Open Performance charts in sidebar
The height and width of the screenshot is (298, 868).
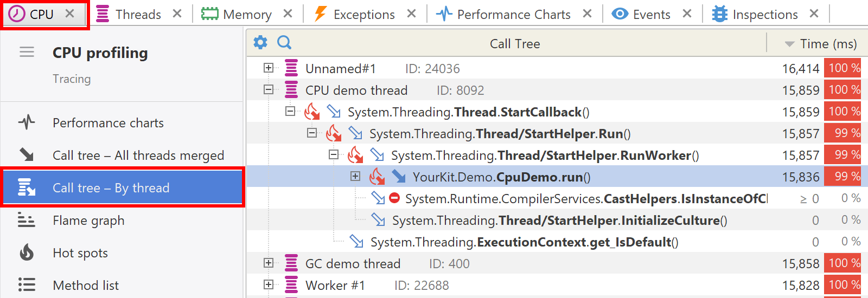tap(123, 123)
